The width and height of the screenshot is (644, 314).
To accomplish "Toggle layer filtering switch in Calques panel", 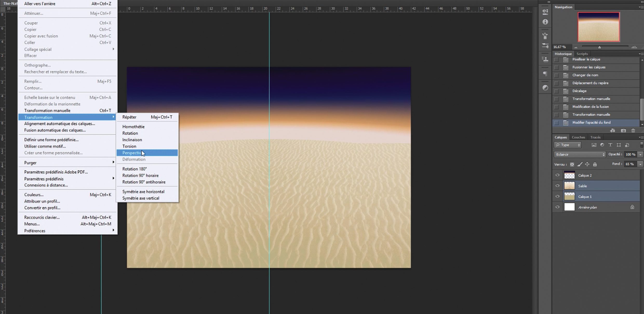I will pyautogui.click(x=642, y=145).
